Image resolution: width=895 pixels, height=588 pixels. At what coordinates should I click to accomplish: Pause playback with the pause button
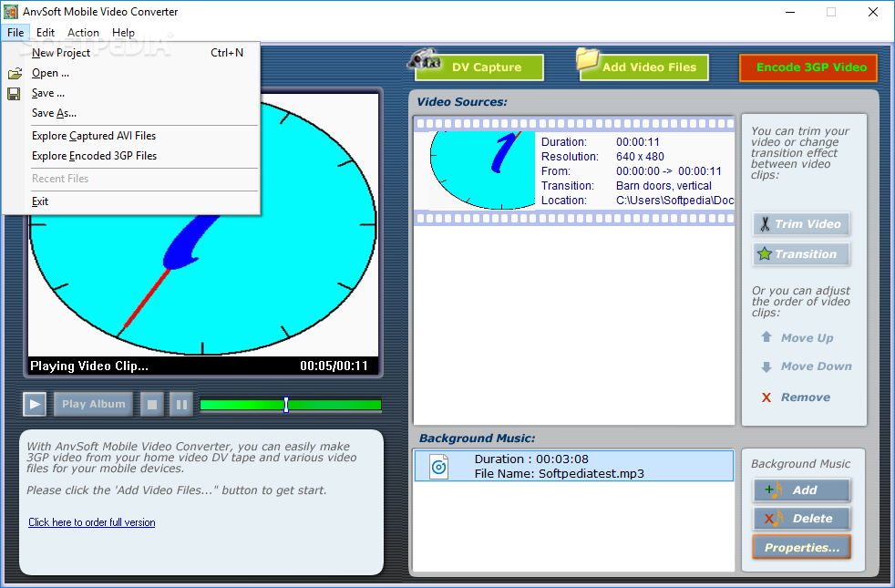pyautogui.click(x=181, y=404)
